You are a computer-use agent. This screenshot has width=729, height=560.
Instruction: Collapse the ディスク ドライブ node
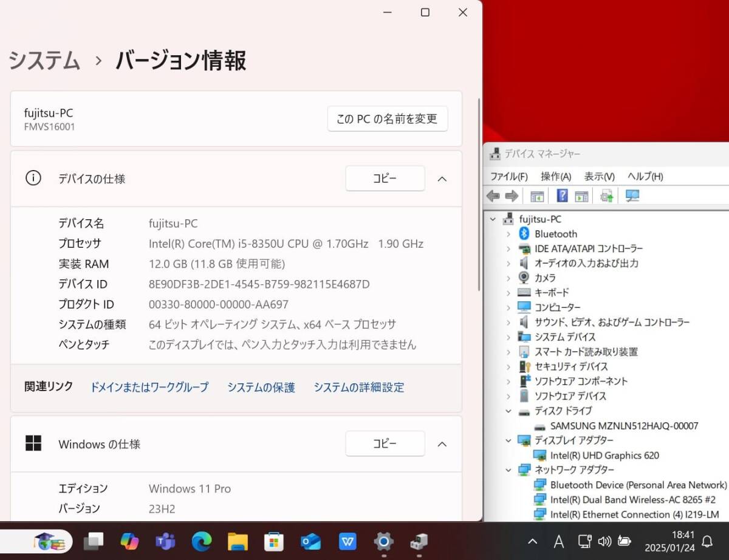(x=508, y=411)
